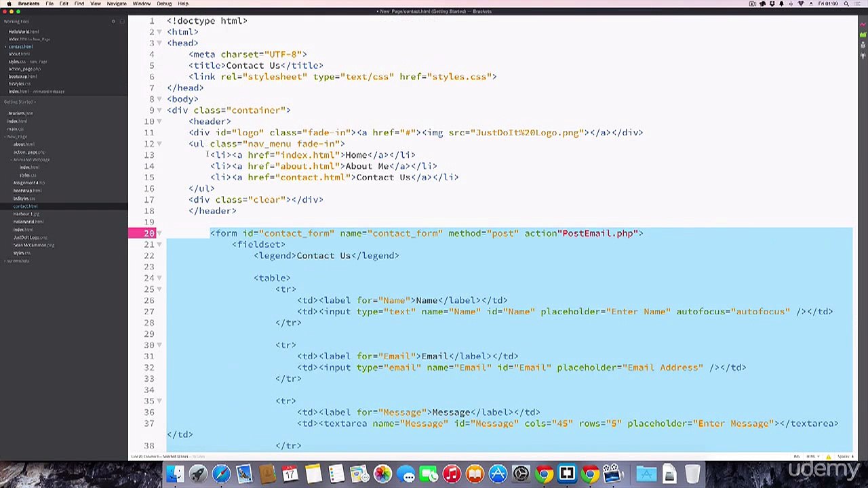Click the working files gear settings icon
This screenshot has height=488, width=868.
pyautogui.click(x=113, y=22)
